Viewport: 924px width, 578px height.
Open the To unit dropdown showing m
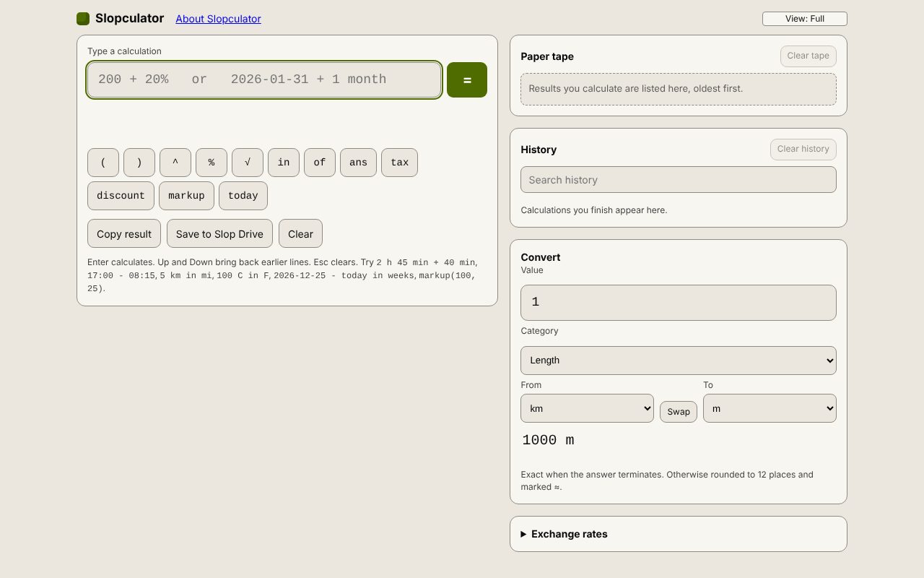[x=770, y=408]
